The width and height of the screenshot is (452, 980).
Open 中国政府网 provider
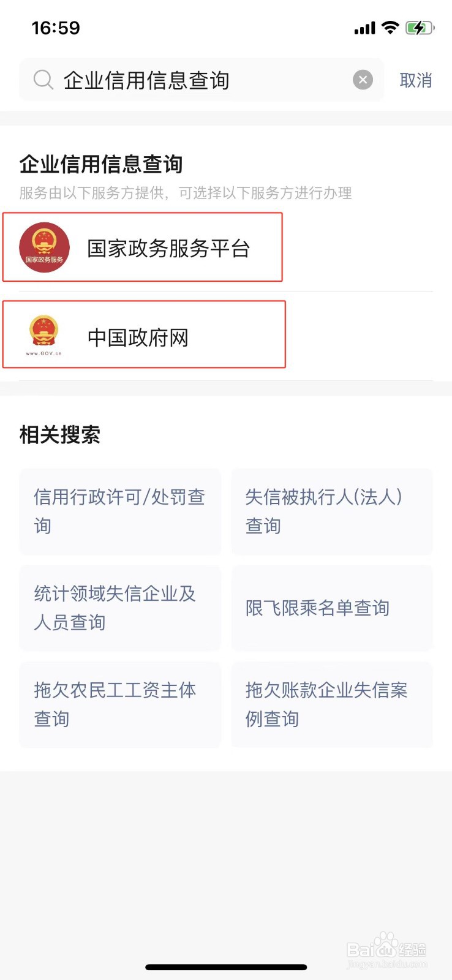point(145,334)
